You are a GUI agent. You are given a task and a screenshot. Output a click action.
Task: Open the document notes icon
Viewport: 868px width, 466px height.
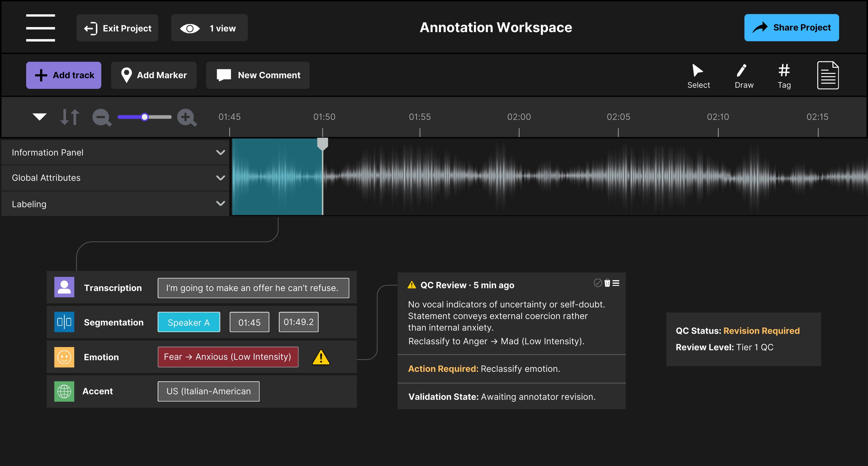pos(827,75)
